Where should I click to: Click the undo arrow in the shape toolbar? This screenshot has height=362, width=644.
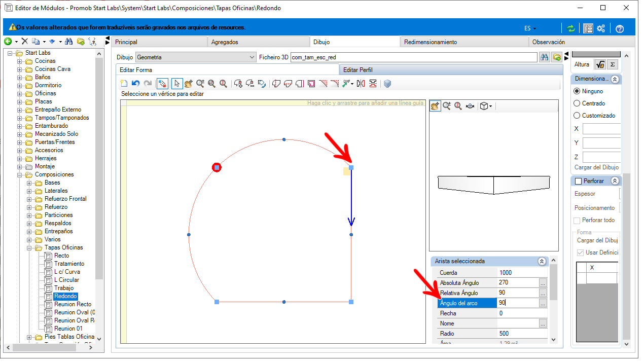[135, 83]
